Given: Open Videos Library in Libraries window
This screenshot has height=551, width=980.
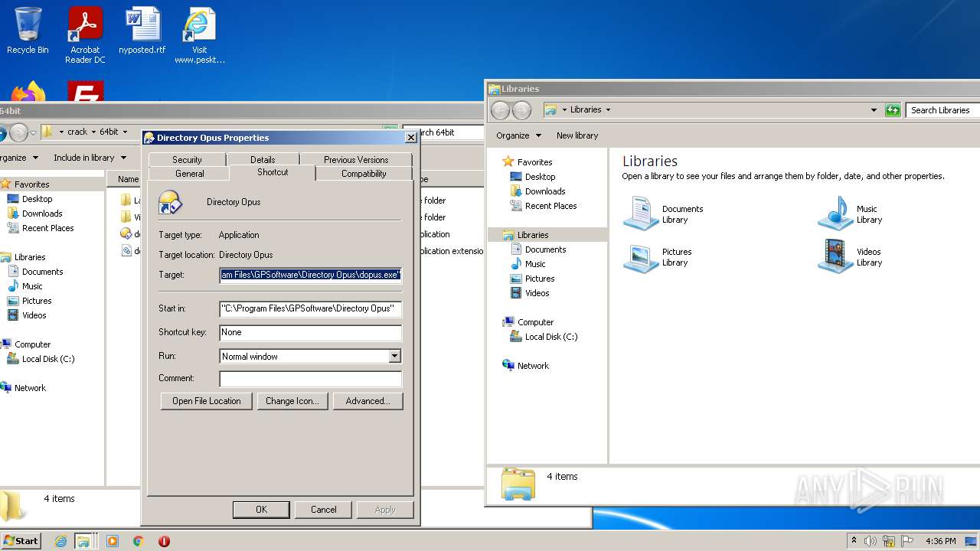Looking at the screenshot, I should click(x=851, y=257).
